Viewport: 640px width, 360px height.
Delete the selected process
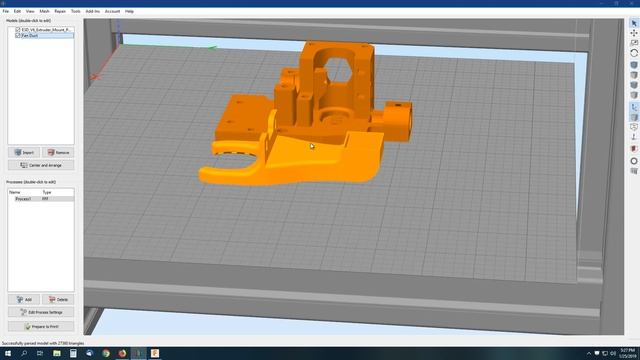(x=58, y=299)
